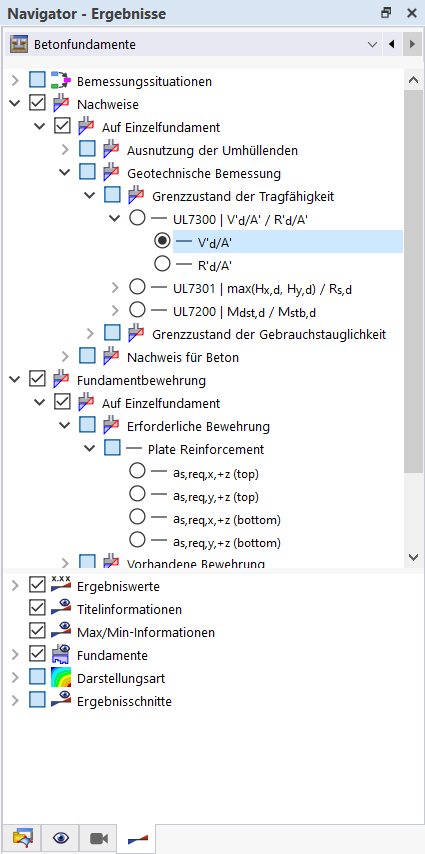Click the Max/Min-Informationen label
Screen dimensions: 425x854
(x=145, y=632)
